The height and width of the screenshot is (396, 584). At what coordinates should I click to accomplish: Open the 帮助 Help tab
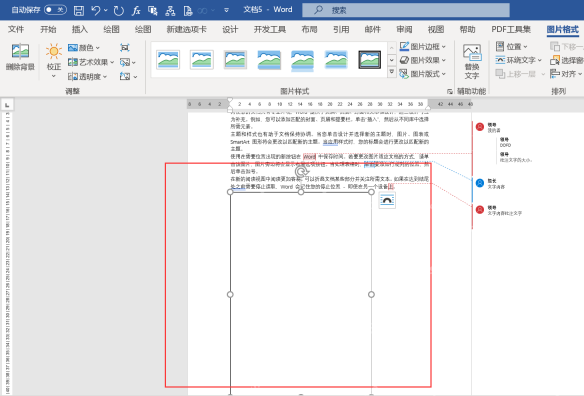tap(467, 29)
